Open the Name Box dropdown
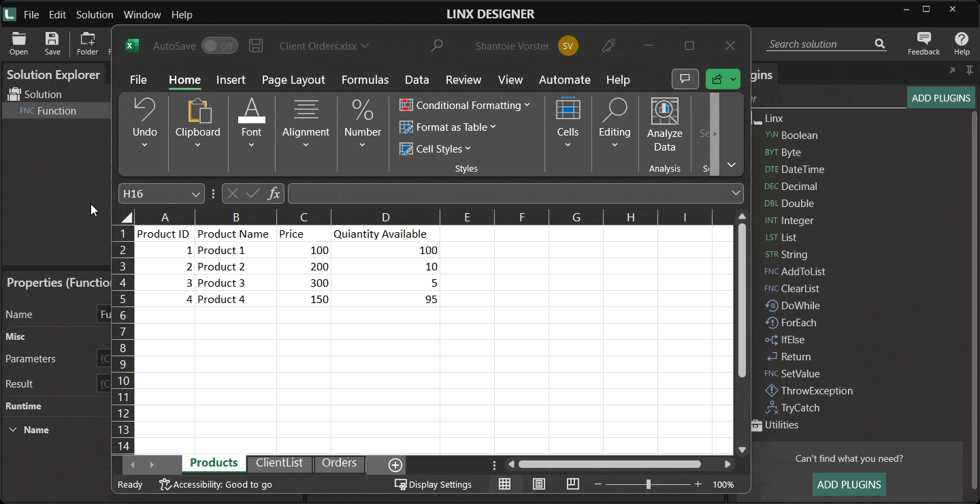 point(197,193)
